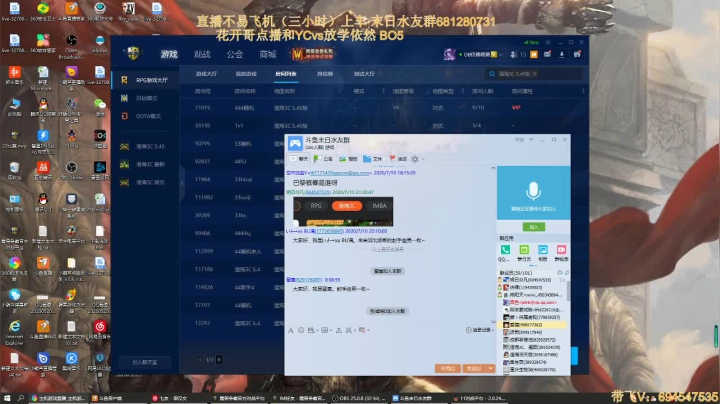This screenshot has height=404, width=720.
Task: Open the gift icon in header
Action: [577, 54]
